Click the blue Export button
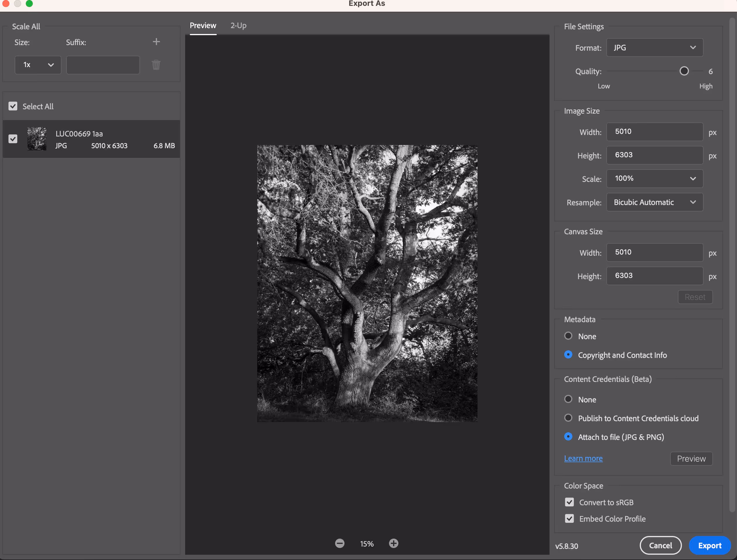737x560 pixels. click(709, 546)
